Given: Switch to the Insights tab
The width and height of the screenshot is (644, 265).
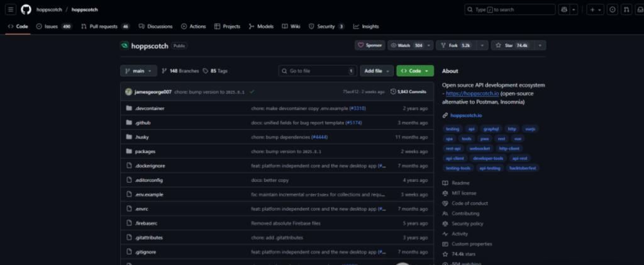Looking at the screenshot, I should click(366, 26).
